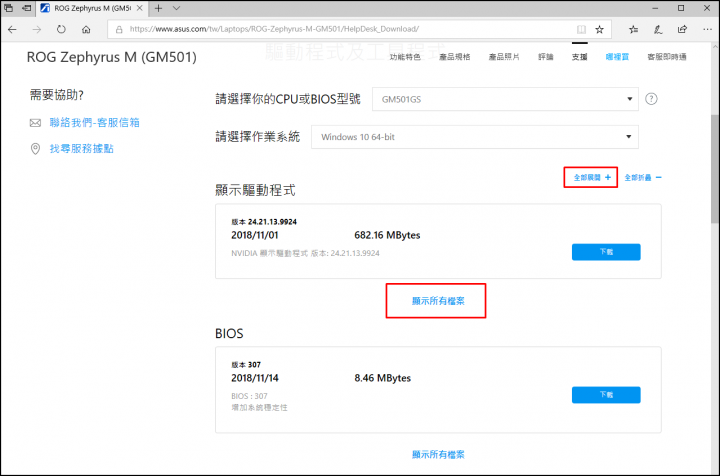The width and height of the screenshot is (720, 476).
Task: Open reading view from address bar
Action: (581, 29)
